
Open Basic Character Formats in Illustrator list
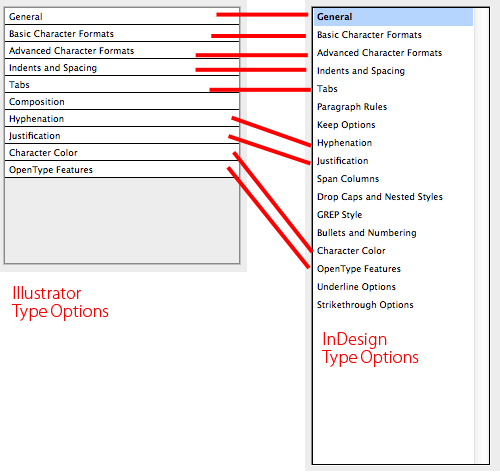(x=122, y=33)
